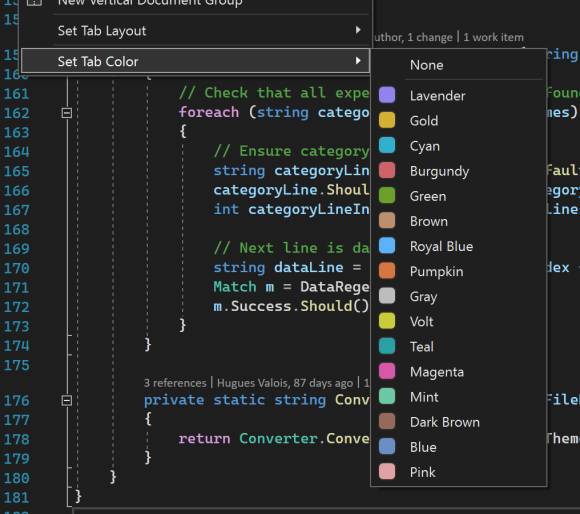Apply the Burgundy tab color
Screen dimensions: 580x514
[387, 170]
